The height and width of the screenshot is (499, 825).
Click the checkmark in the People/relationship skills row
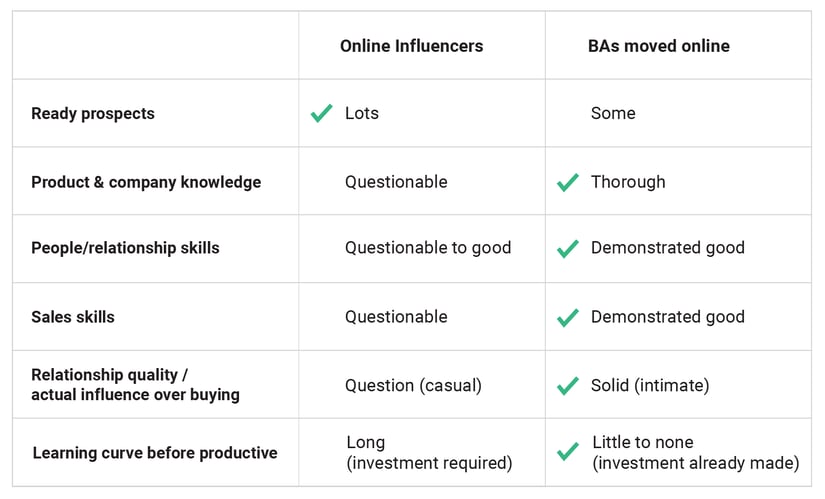tap(568, 248)
